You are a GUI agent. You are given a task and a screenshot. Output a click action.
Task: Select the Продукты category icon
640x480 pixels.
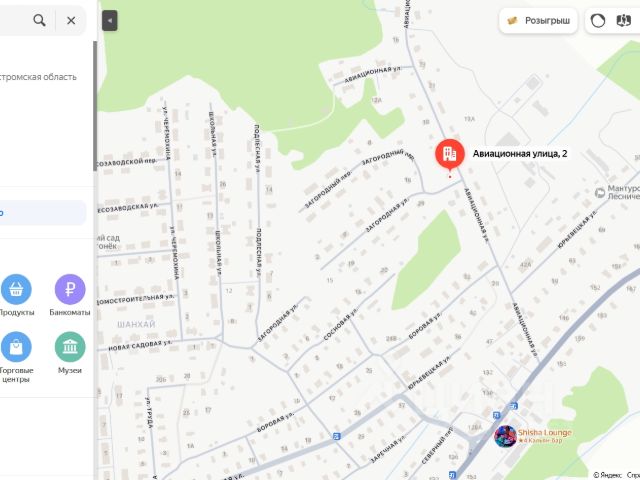pyautogui.click(x=16, y=289)
